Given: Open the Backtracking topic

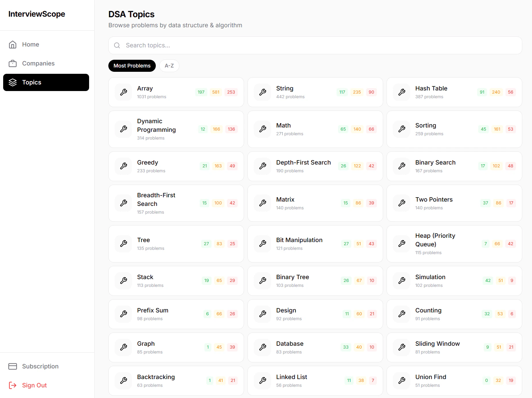Looking at the screenshot, I should click(x=176, y=381).
